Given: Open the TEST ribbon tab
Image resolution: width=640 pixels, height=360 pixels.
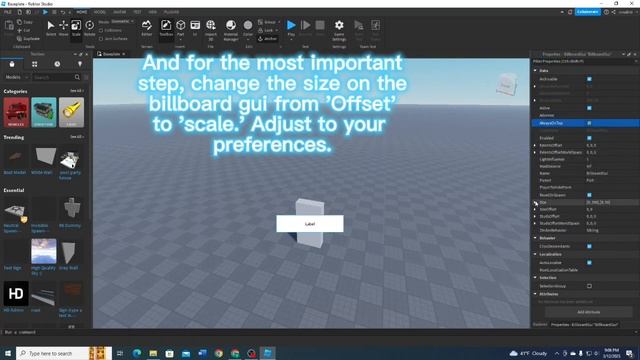Looking at the screenshot, I should [x=138, y=12].
